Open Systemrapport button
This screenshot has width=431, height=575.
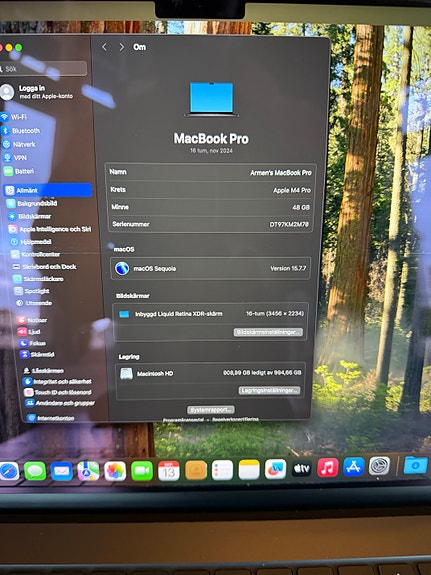coord(211,410)
